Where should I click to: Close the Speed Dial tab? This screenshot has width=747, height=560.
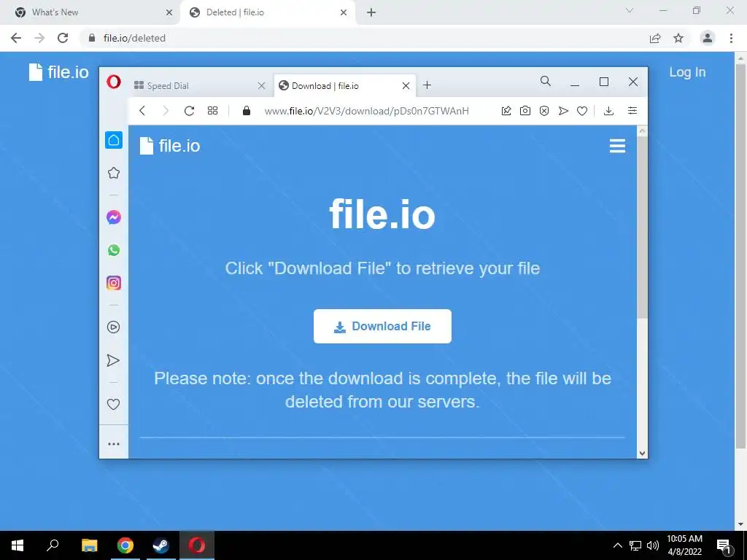click(261, 86)
